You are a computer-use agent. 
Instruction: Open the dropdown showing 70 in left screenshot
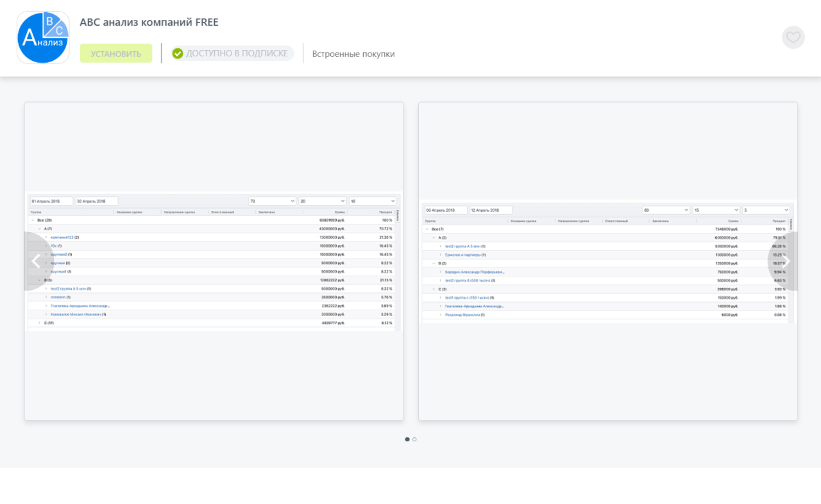pyautogui.click(x=272, y=201)
